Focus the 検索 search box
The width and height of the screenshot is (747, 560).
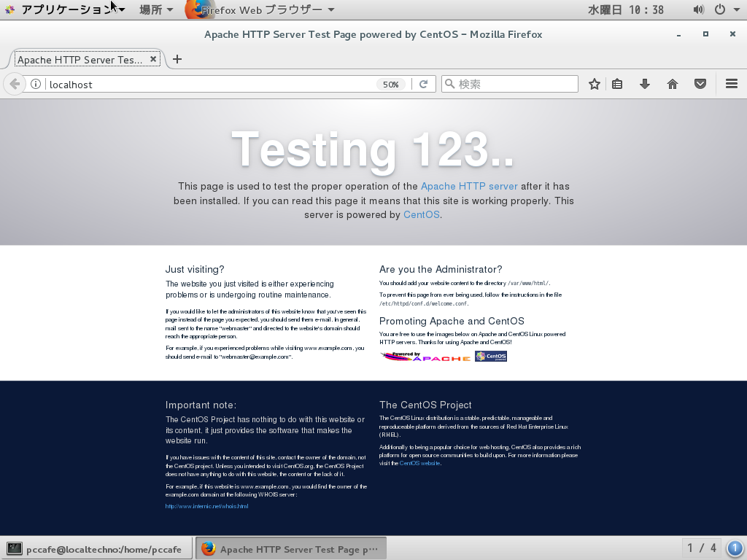click(x=510, y=85)
